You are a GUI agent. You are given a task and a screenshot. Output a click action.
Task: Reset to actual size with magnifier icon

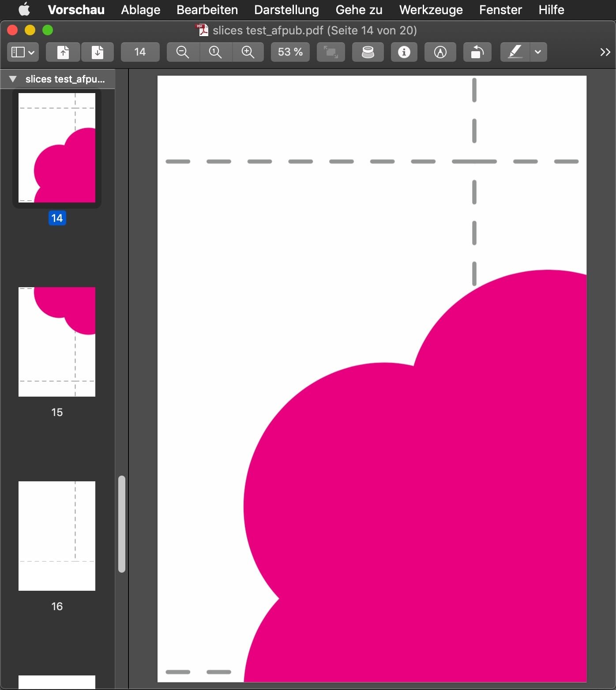click(215, 52)
